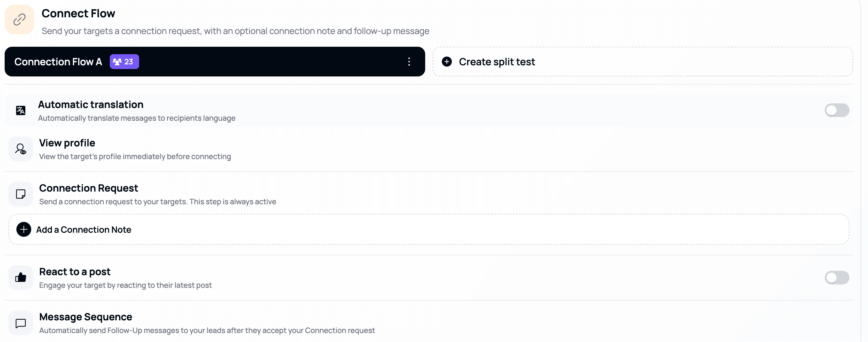Click the Automatic translation title text

(x=91, y=105)
